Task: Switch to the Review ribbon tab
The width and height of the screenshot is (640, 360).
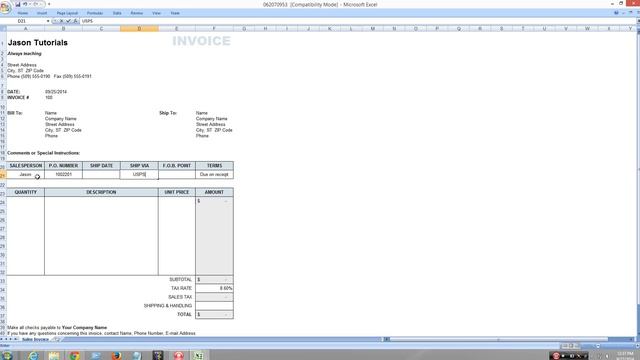Action: [x=137, y=13]
